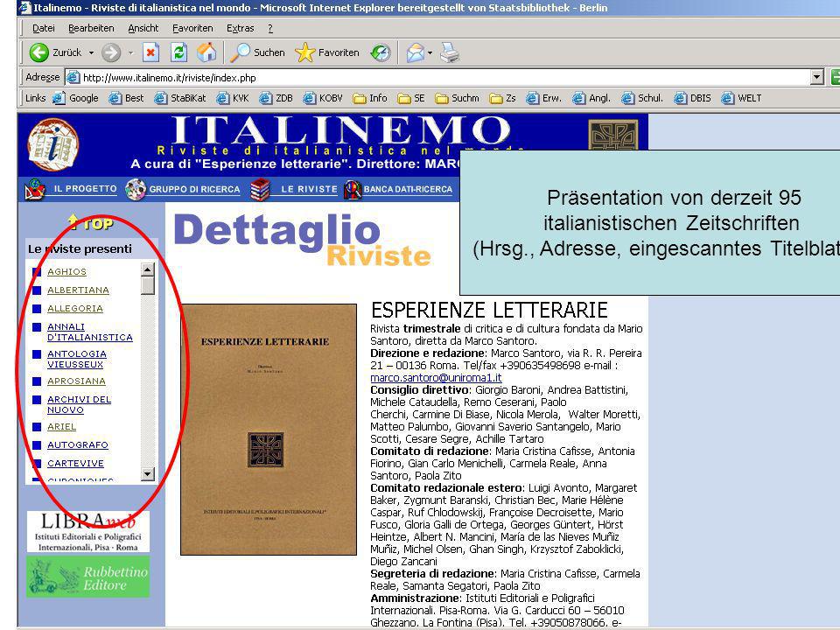Open the Favoriten menu
Image resolution: width=840 pixels, height=630 pixels.
tap(192, 28)
